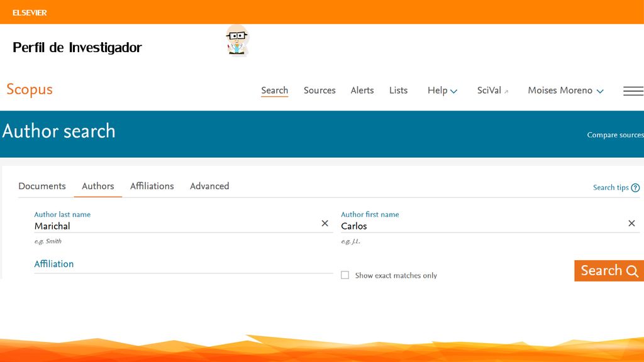Open the SciVal external link
The height and width of the screenshot is (362, 644).
click(x=492, y=90)
